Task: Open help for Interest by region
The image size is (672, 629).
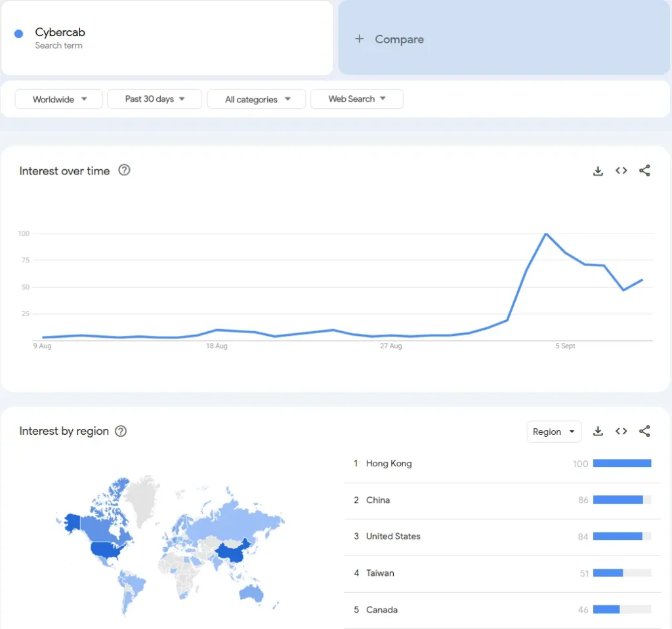Action: pos(121,431)
